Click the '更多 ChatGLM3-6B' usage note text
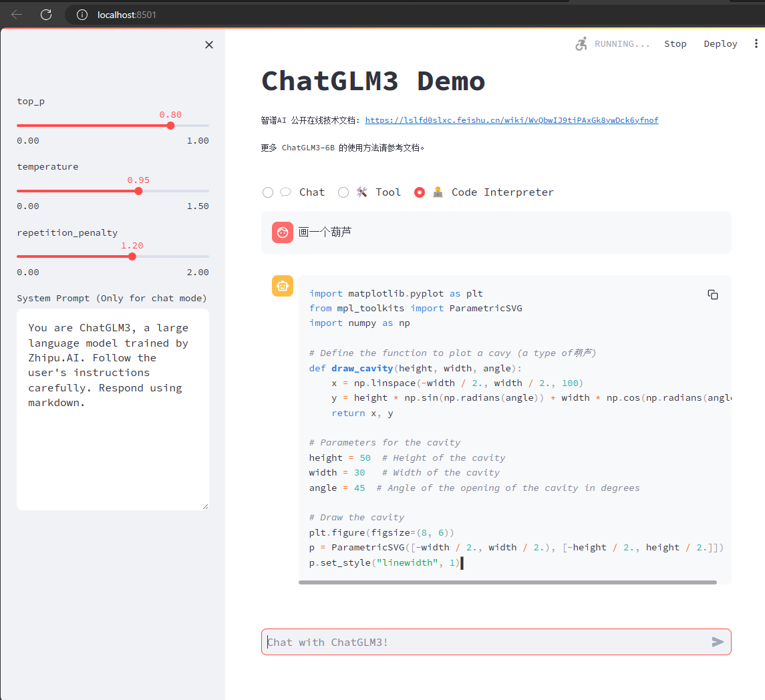The height and width of the screenshot is (700, 765). click(x=343, y=148)
